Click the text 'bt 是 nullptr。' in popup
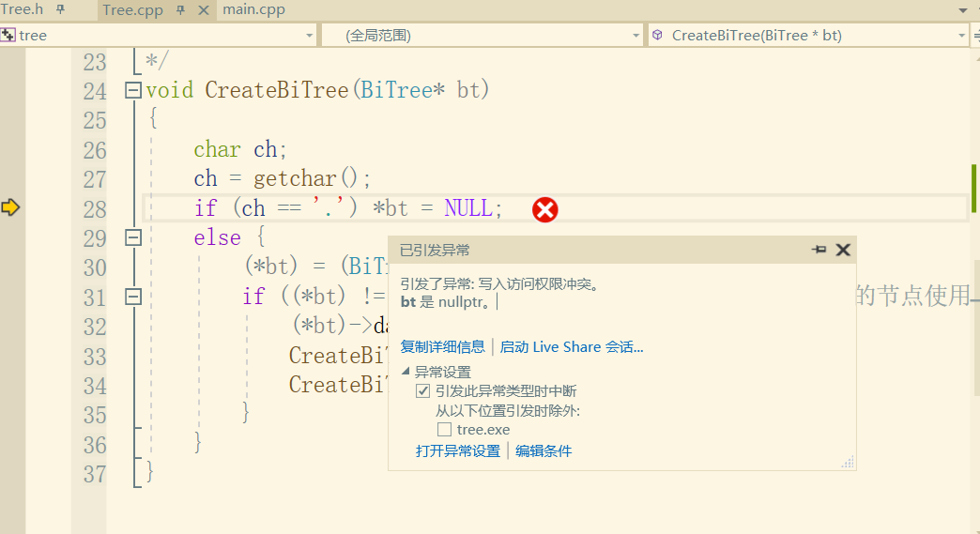Viewport: 980px width, 534px height. point(444,301)
